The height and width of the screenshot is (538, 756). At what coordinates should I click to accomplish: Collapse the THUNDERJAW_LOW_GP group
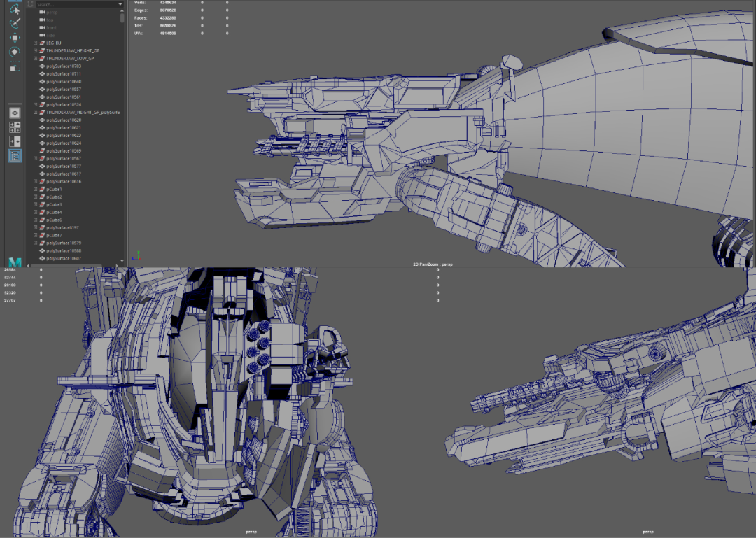(x=35, y=58)
